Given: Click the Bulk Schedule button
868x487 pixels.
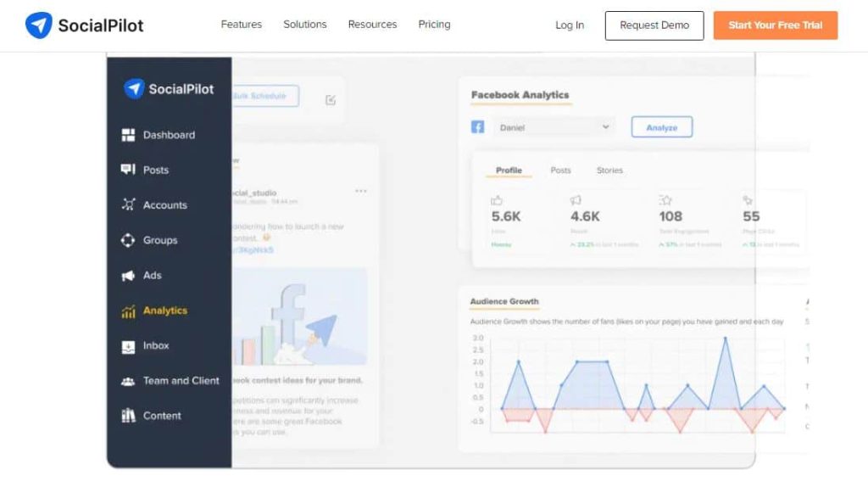Looking at the screenshot, I should point(265,96).
